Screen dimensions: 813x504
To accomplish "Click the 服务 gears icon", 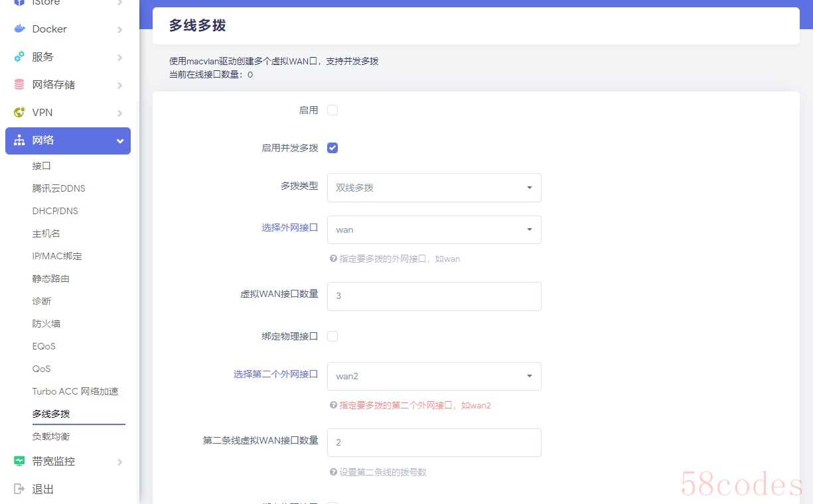I will [19, 57].
